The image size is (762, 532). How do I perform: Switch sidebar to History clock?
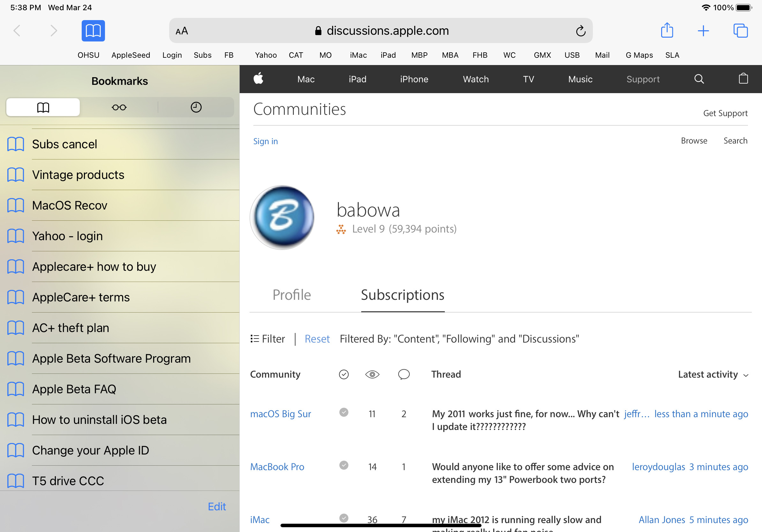pyautogui.click(x=196, y=107)
